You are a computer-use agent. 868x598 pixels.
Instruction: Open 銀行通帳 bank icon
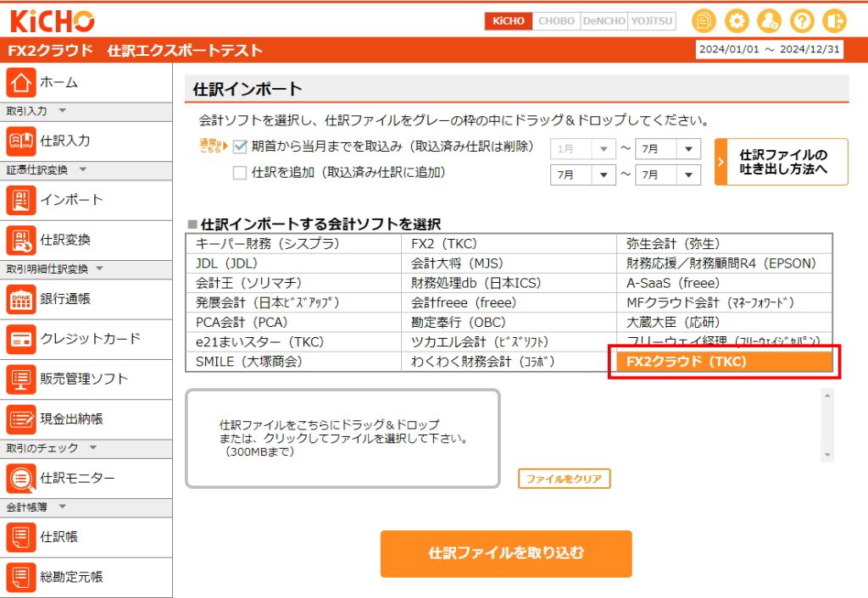(x=21, y=299)
